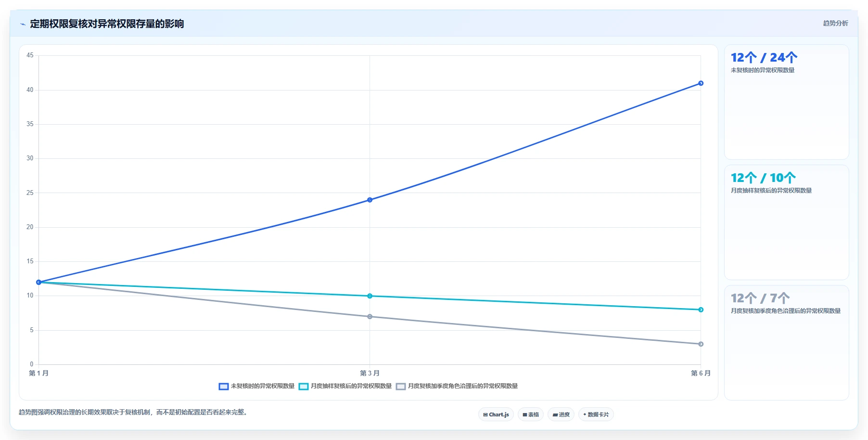Screen dimensions: 868x440
Task: Click the gray data point at 3 for 第6月
Action: (701, 344)
